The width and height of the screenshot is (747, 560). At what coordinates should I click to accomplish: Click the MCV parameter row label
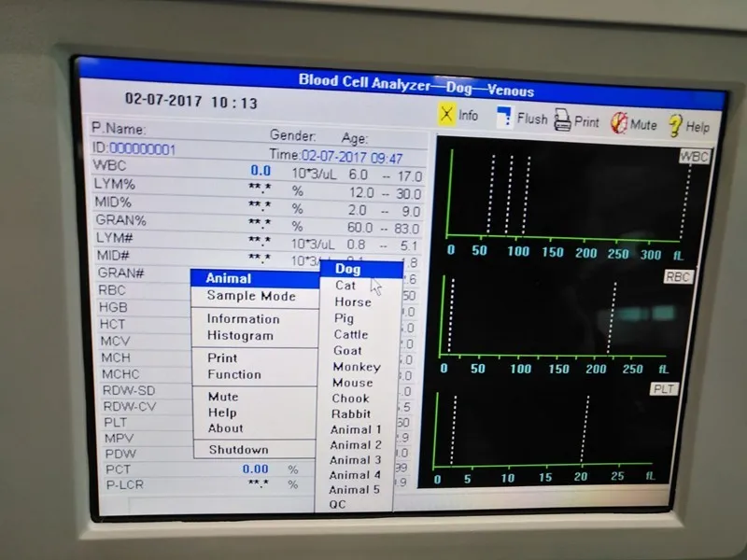115,341
